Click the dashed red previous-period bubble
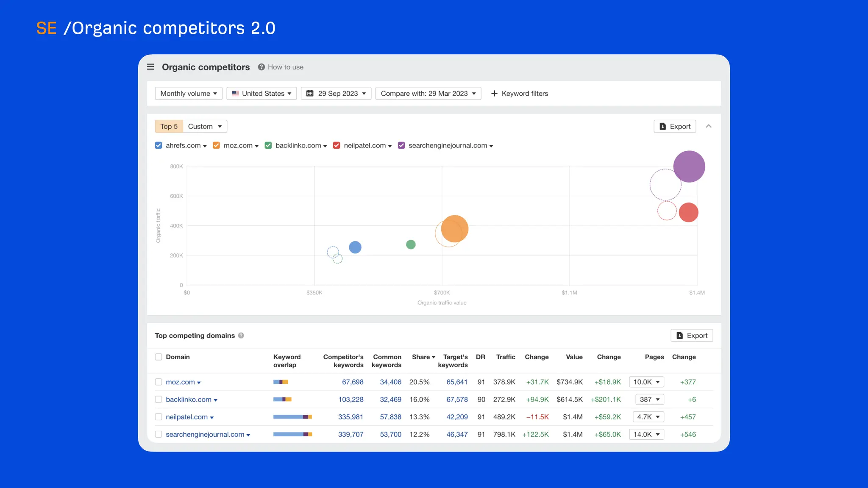The image size is (868, 488). [x=667, y=211]
